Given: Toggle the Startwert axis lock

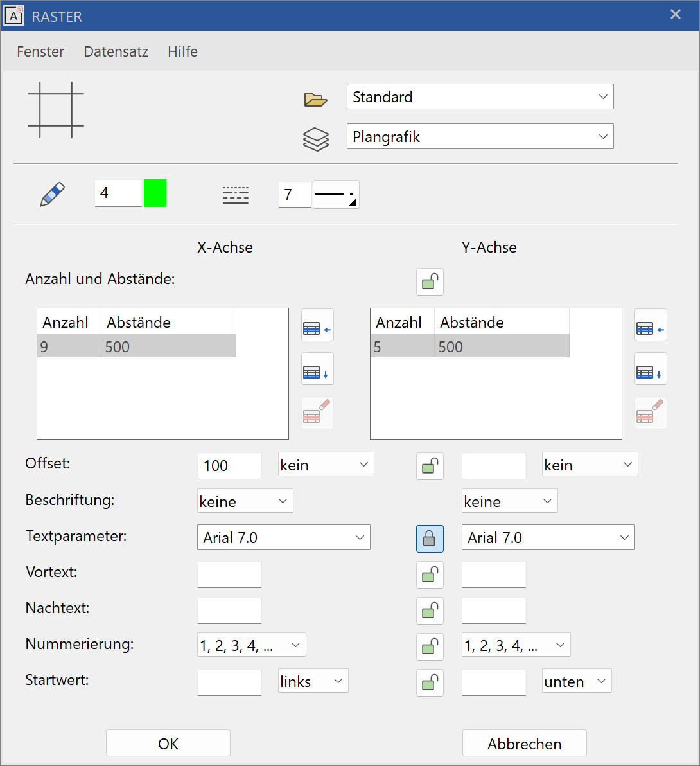Looking at the screenshot, I should 430,682.
